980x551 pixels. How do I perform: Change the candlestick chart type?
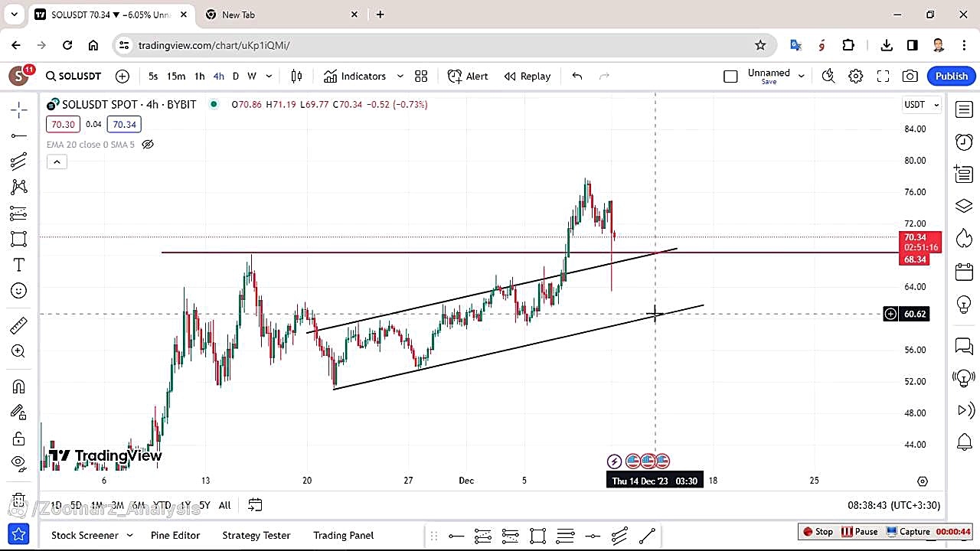(x=297, y=76)
